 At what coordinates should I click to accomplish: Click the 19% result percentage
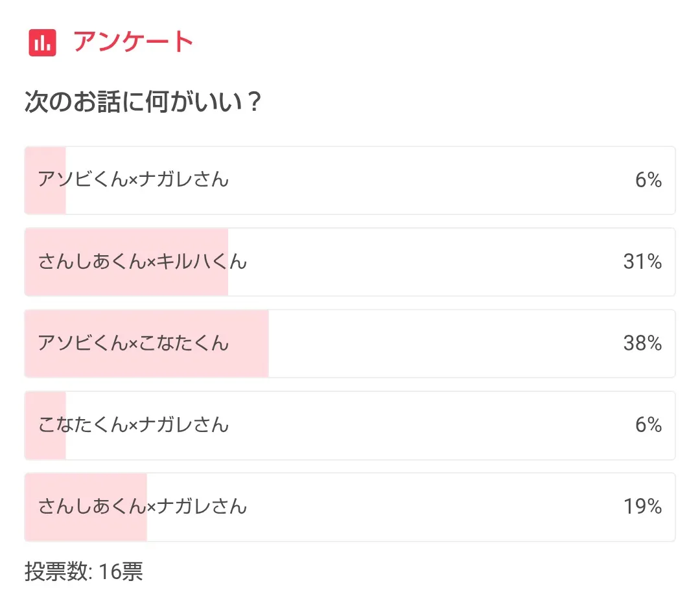642,507
